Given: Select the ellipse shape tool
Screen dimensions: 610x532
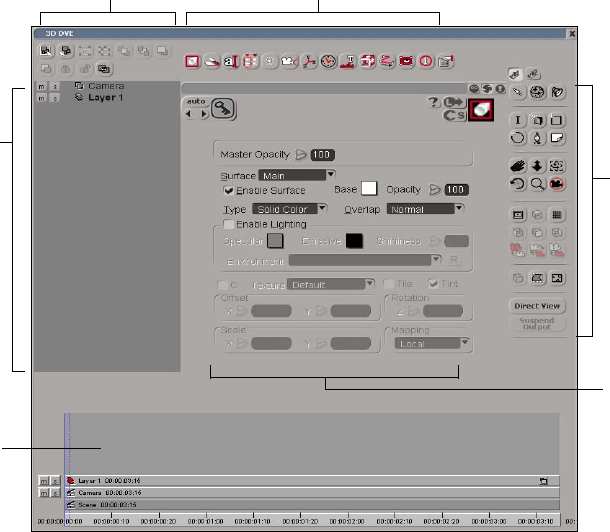Looking at the screenshot, I should [x=518, y=138].
